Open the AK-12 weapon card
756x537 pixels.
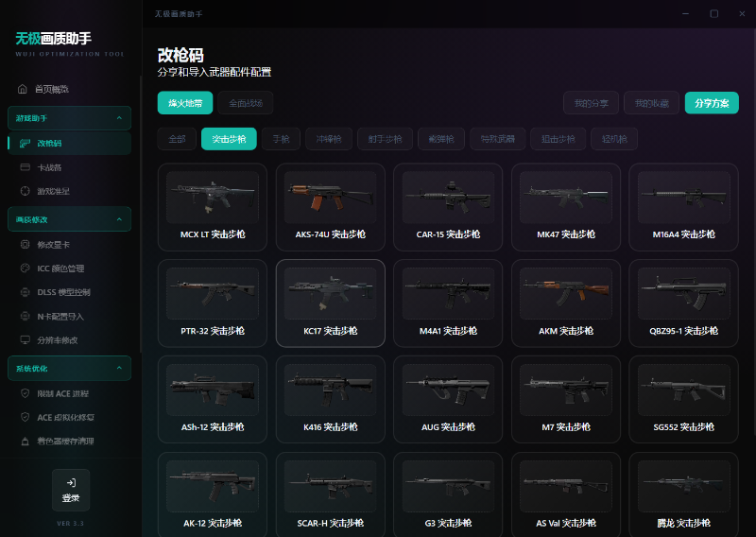tap(213, 494)
